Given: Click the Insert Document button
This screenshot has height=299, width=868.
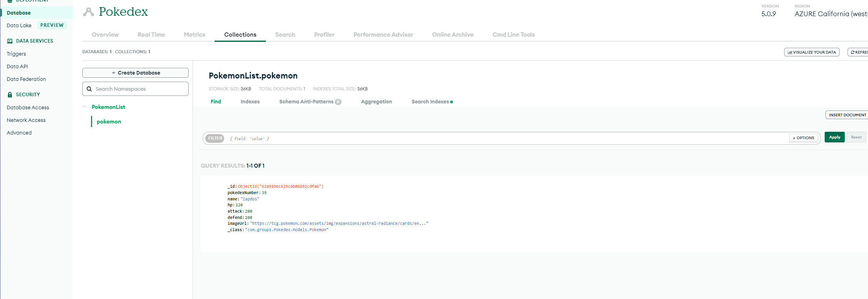Looking at the screenshot, I should [x=847, y=115].
